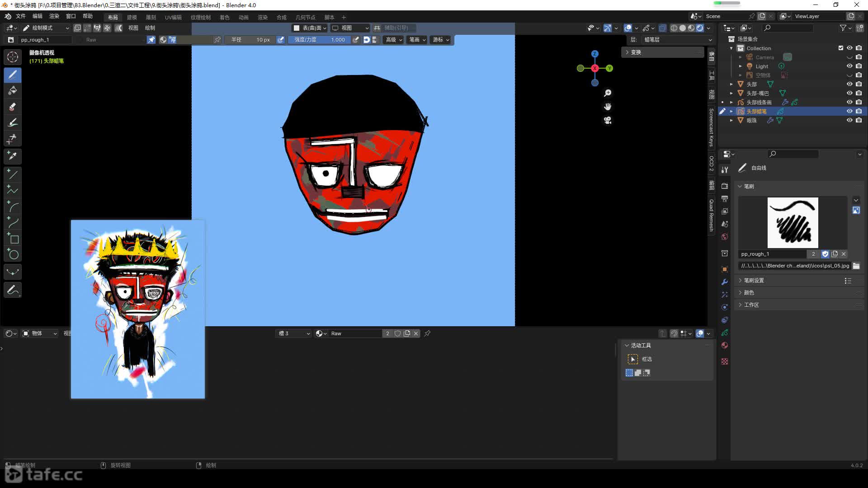Expand 笔刷设置 panel

[754, 281]
